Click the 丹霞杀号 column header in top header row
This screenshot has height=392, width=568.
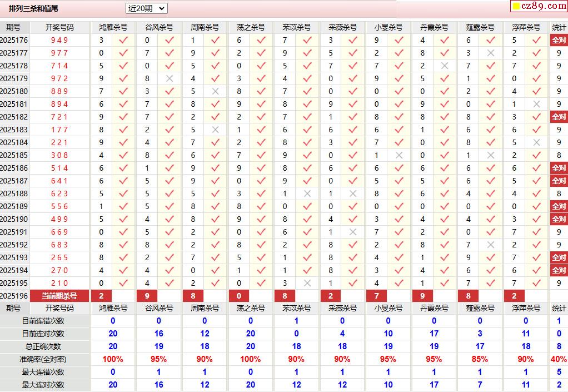434,28
